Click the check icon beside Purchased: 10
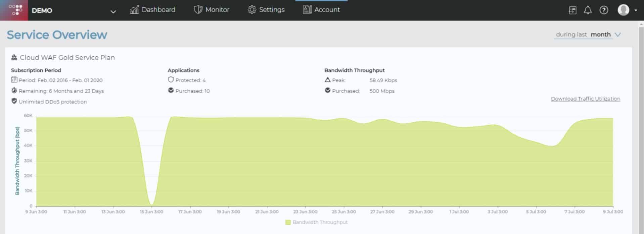This screenshot has height=234, width=644. point(171,91)
